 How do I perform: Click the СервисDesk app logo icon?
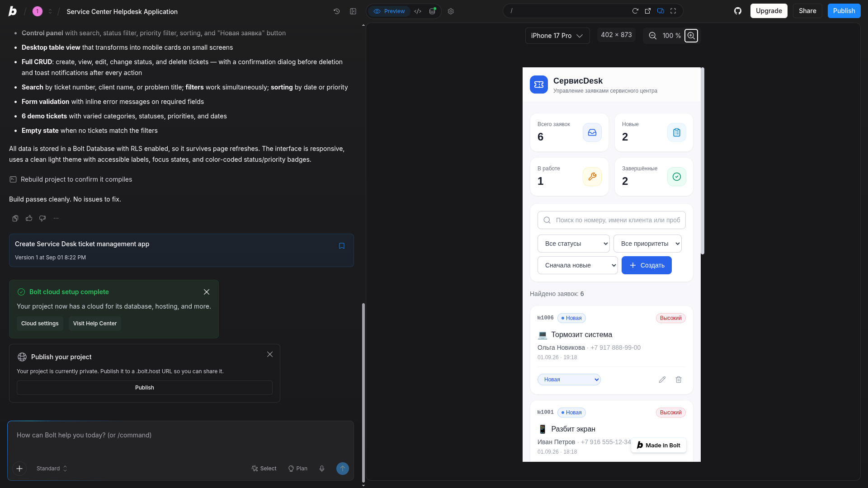click(539, 84)
